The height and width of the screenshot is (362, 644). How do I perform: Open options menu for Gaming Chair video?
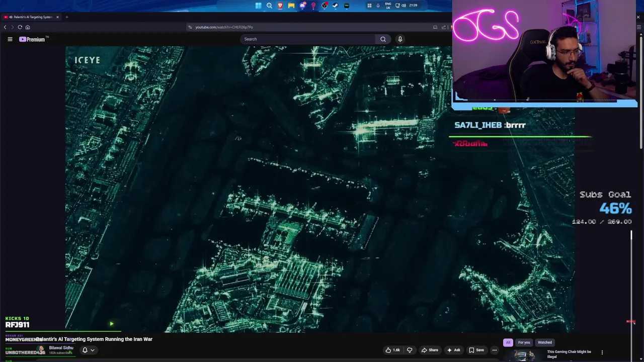point(602,352)
